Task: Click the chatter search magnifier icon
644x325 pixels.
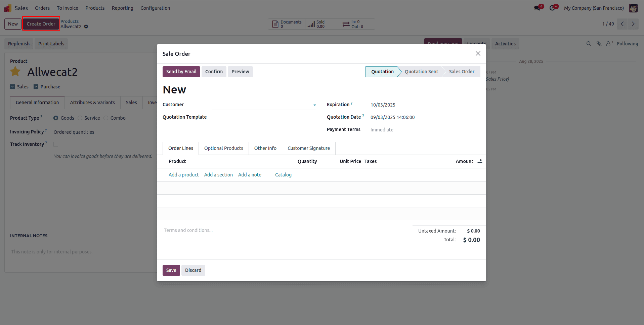Action: coord(589,44)
